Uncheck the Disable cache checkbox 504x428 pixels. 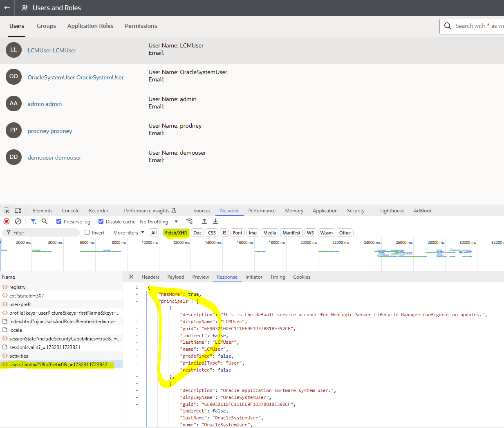pyautogui.click(x=101, y=221)
